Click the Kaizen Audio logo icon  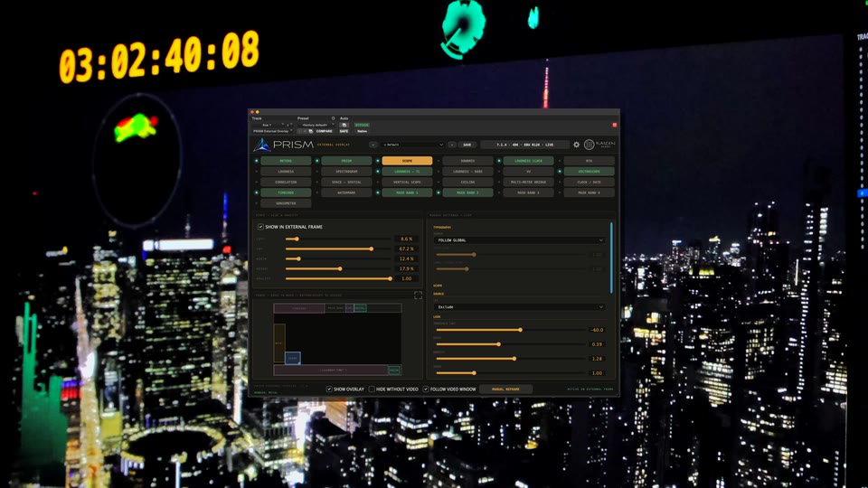click(x=589, y=145)
